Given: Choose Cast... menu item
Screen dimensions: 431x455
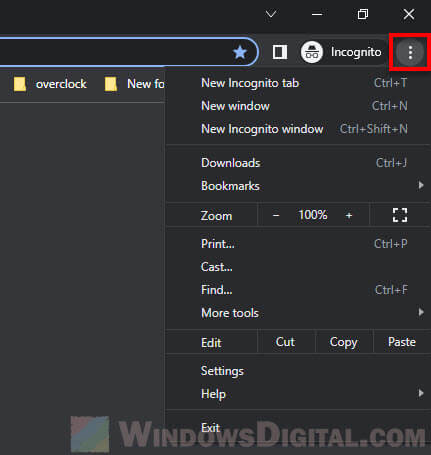Looking at the screenshot, I should 298,267.
